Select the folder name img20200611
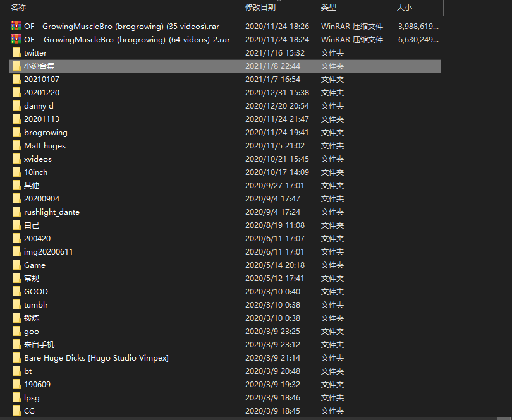Screen dimensions: 512x420 pyautogui.click(x=48, y=252)
